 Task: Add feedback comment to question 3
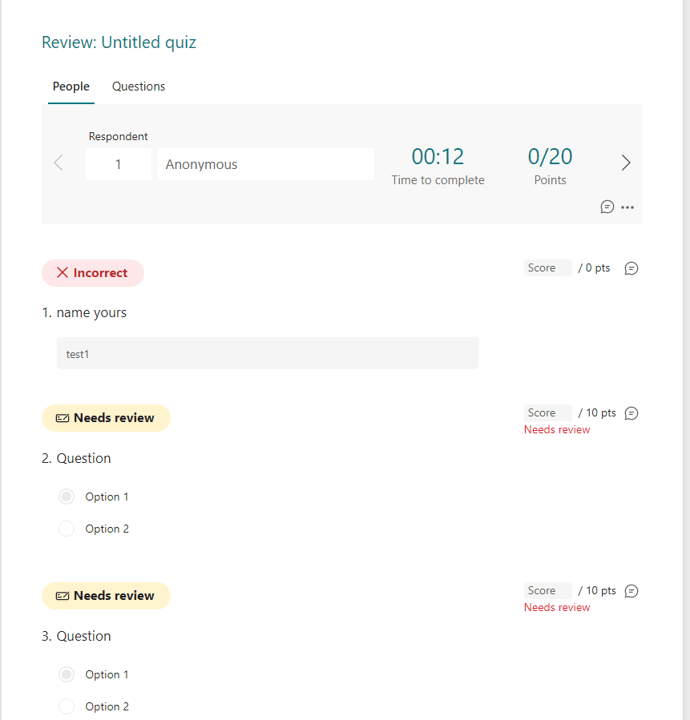[x=631, y=591]
